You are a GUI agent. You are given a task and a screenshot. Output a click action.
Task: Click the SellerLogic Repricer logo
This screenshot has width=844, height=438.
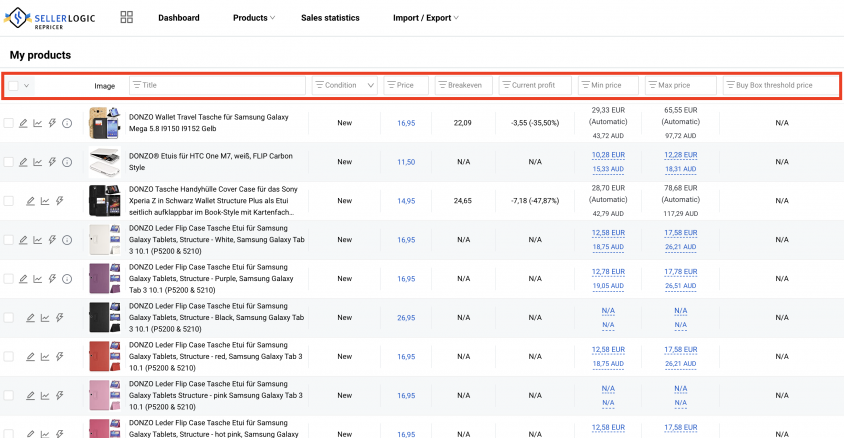[50, 18]
